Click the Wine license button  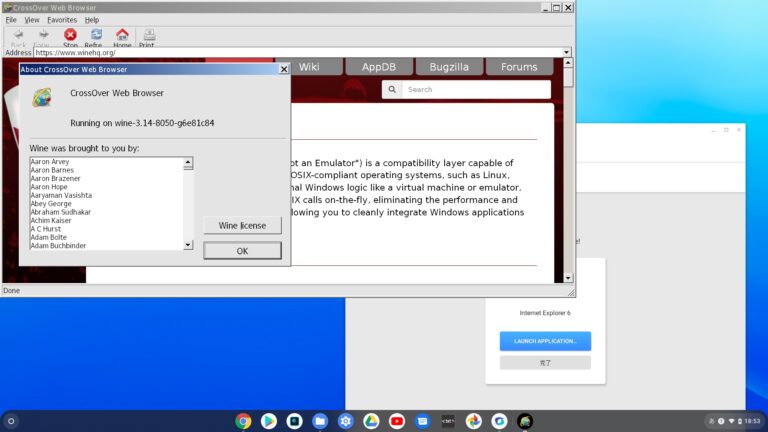(x=242, y=226)
